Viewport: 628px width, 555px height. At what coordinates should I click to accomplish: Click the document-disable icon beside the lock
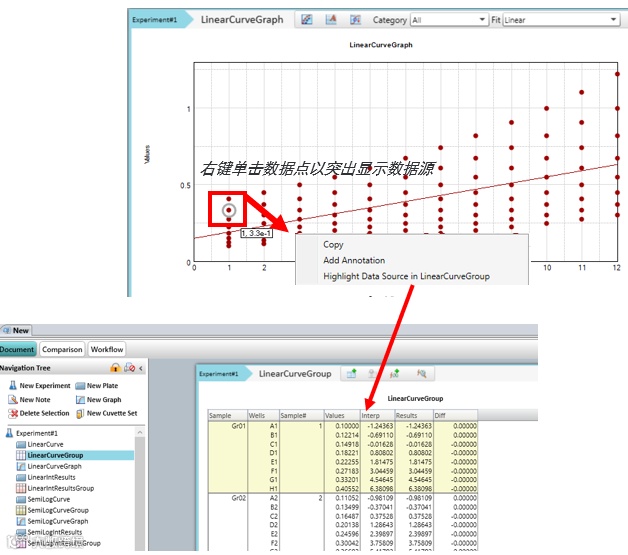coord(129,368)
